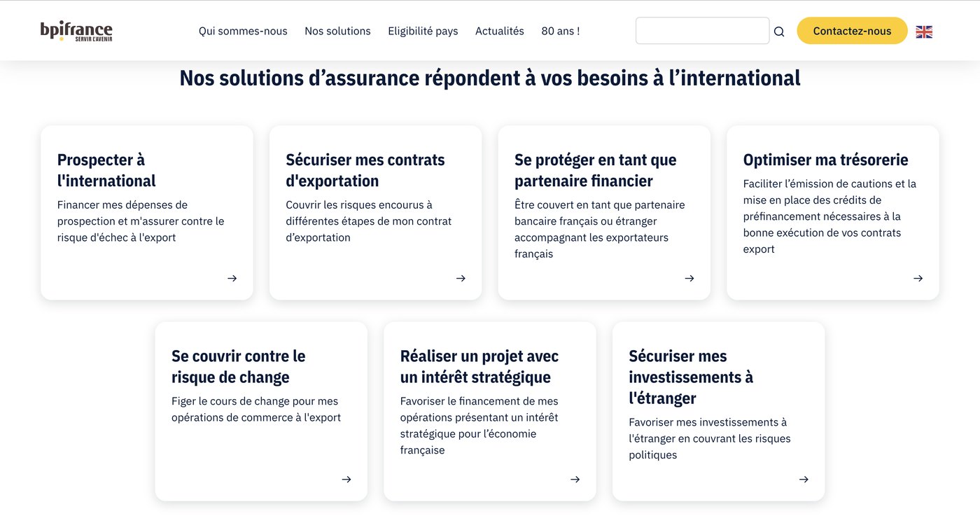Go to Eligibilité pays page
980x530 pixels.
coord(423,31)
